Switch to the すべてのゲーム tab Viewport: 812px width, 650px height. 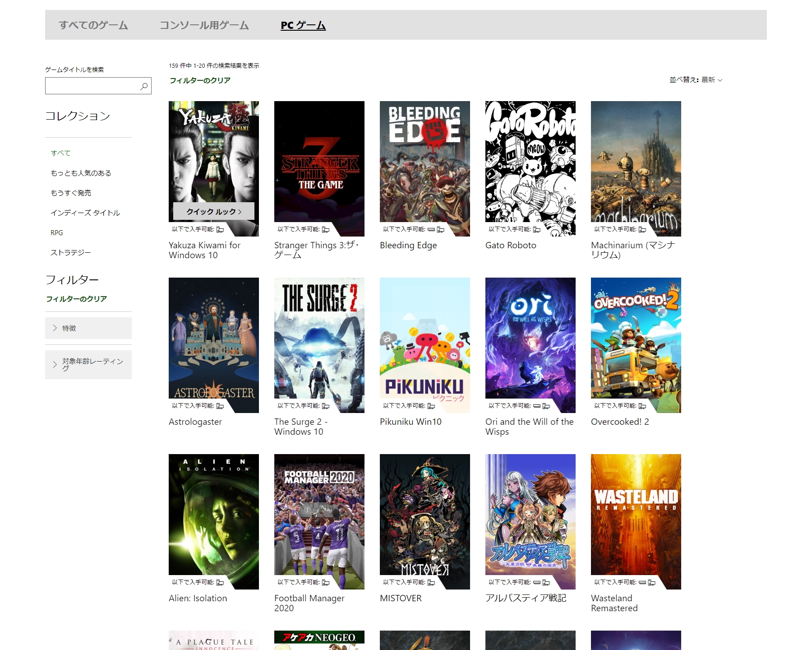pos(93,25)
